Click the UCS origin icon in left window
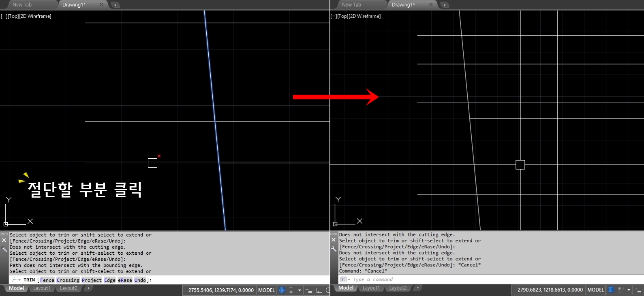This screenshot has height=296, width=644. 6,224
